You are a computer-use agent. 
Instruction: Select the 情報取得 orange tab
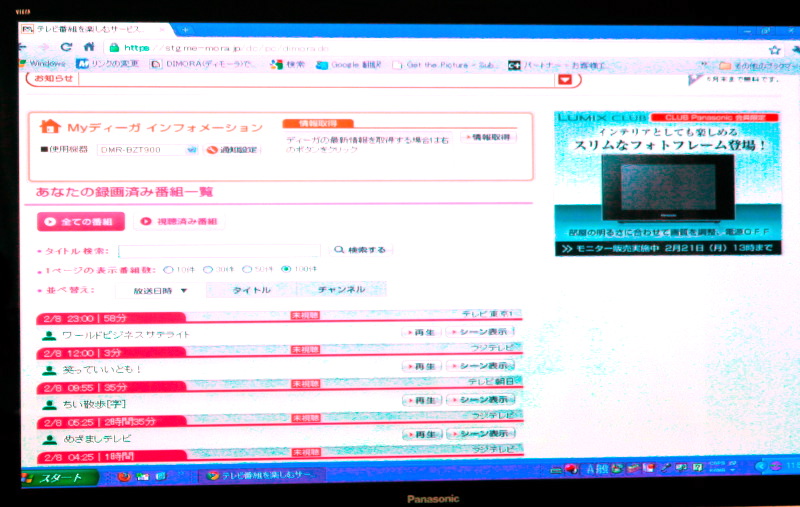point(318,123)
